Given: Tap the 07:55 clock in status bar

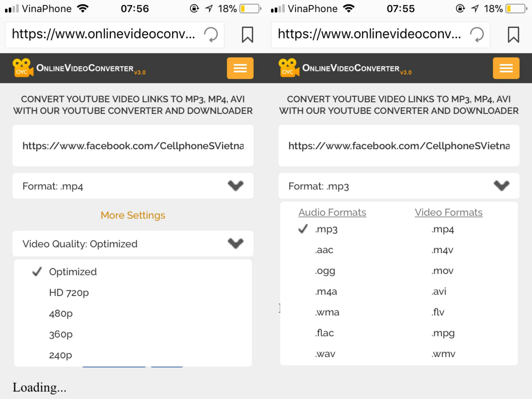Looking at the screenshot, I should click(401, 9).
